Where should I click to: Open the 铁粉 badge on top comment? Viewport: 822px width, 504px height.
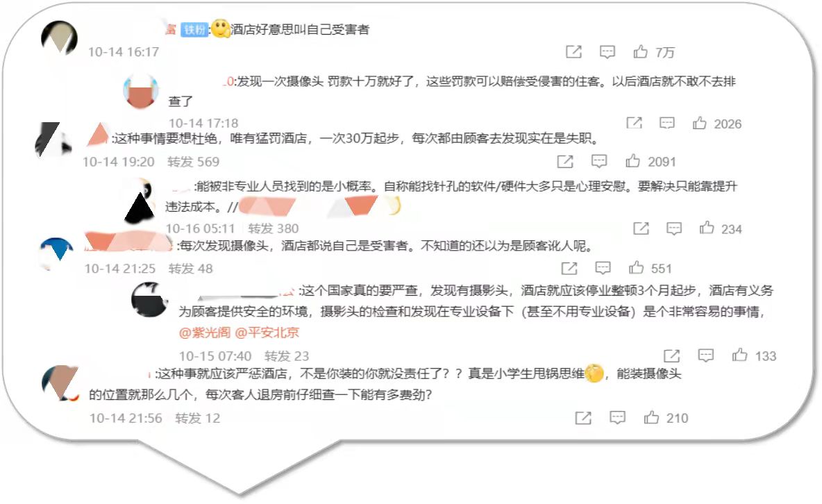pyautogui.click(x=194, y=29)
